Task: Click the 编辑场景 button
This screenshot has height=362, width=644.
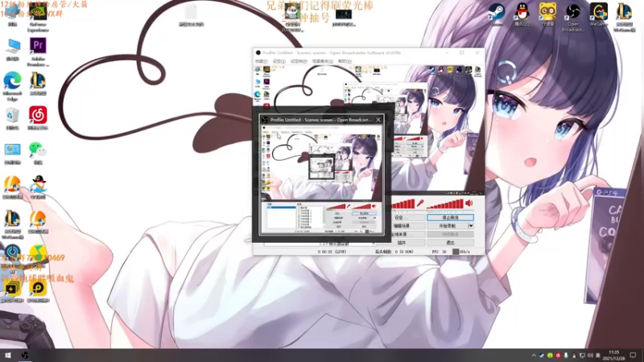Action: coord(402,226)
